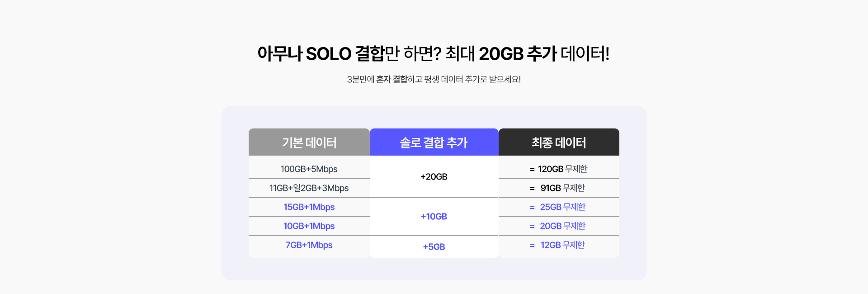Click the main headline about SOLO 결합
Image resolution: width=868 pixels, height=294 pixels.
[434, 53]
